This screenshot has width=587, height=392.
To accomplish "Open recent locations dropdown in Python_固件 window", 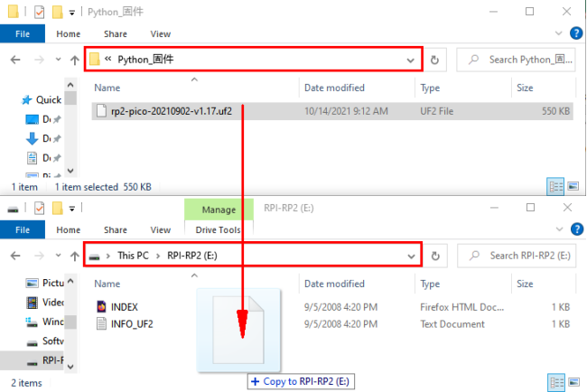I will pyautogui.click(x=58, y=59).
